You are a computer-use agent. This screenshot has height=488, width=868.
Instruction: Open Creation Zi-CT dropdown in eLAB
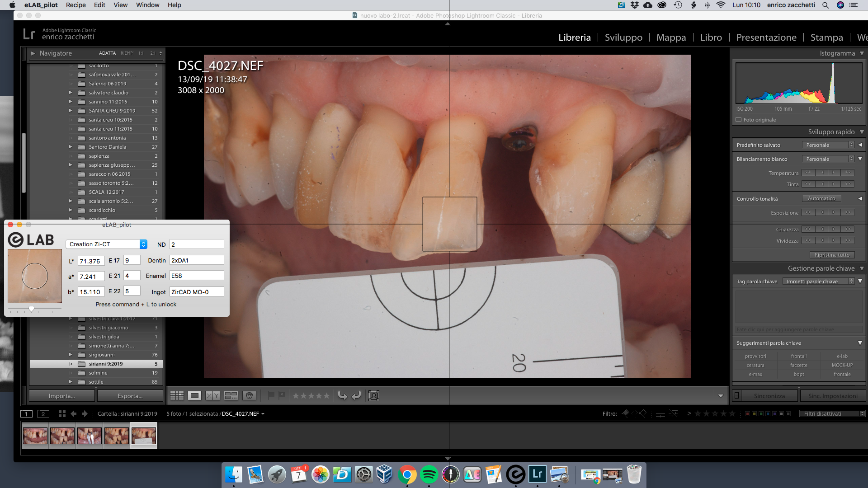107,244
